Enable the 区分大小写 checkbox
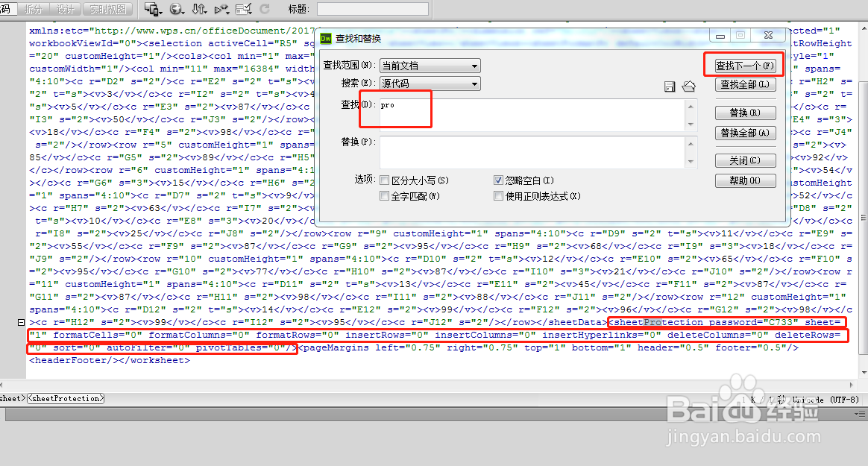This screenshot has height=466, width=868. (x=385, y=179)
